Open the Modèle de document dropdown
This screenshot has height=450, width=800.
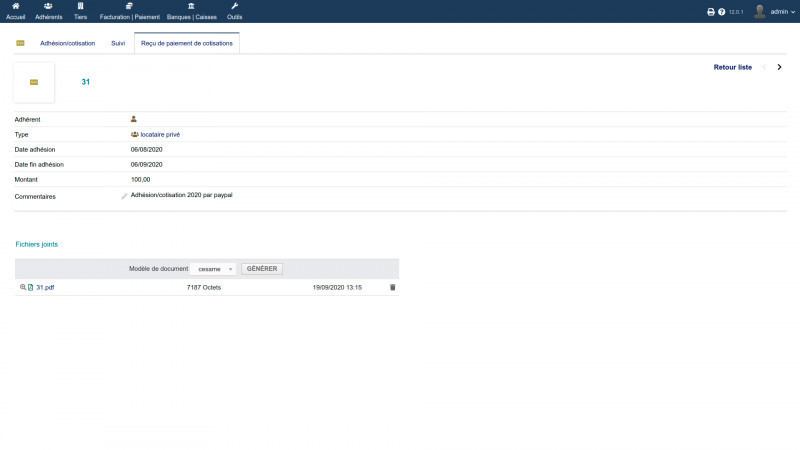213,269
